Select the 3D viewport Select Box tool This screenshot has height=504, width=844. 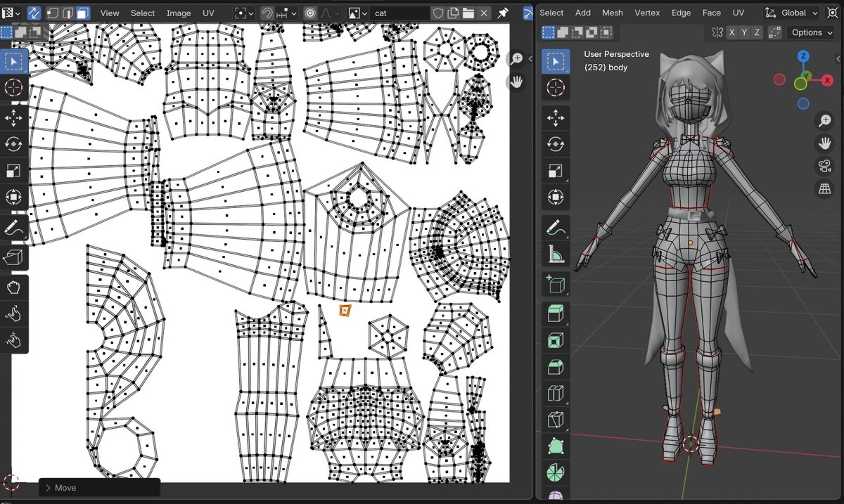pos(556,61)
